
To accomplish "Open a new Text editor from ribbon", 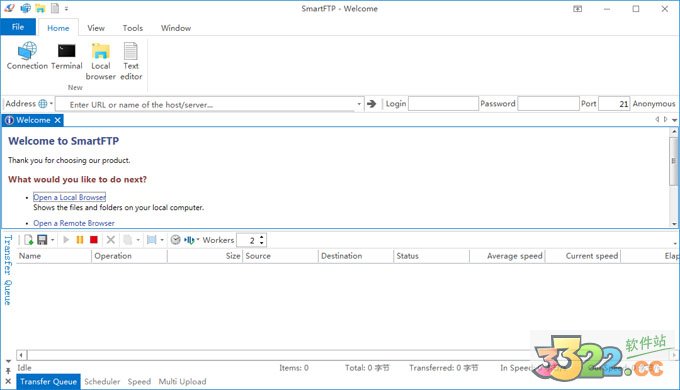I will (x=131, y=61).
